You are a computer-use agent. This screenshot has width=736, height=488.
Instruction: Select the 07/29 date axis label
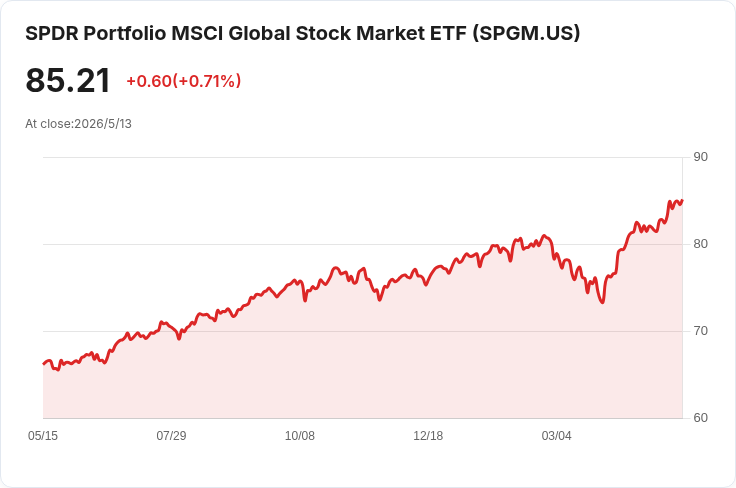pos(171,435)
